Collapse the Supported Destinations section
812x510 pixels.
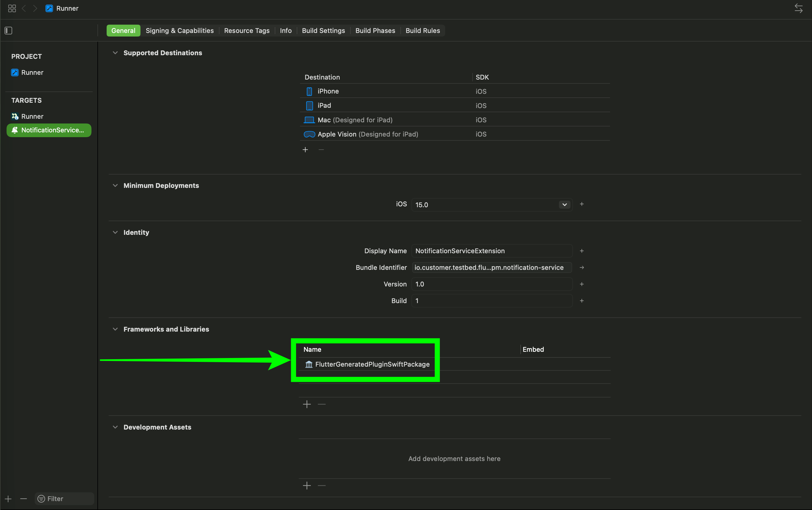point(115,53)
